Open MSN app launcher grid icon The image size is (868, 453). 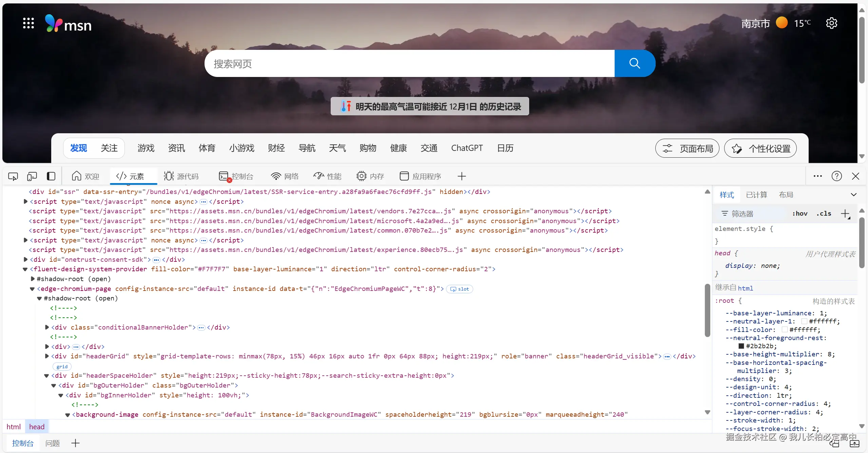point(28,23)
